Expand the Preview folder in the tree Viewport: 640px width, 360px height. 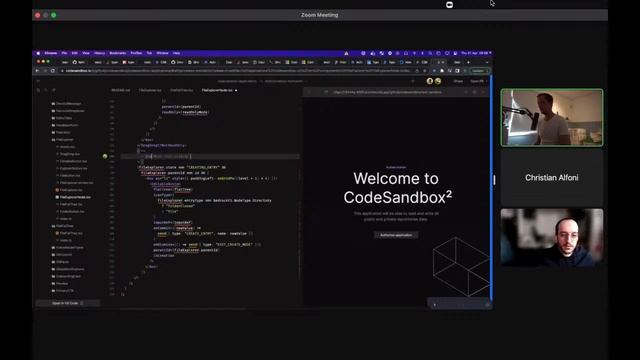click(x=61, y=283)
